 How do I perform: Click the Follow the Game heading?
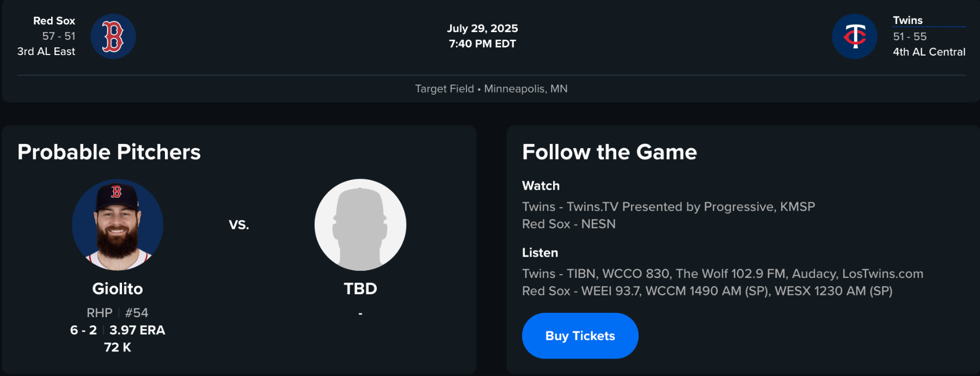[x=609, y=152]
